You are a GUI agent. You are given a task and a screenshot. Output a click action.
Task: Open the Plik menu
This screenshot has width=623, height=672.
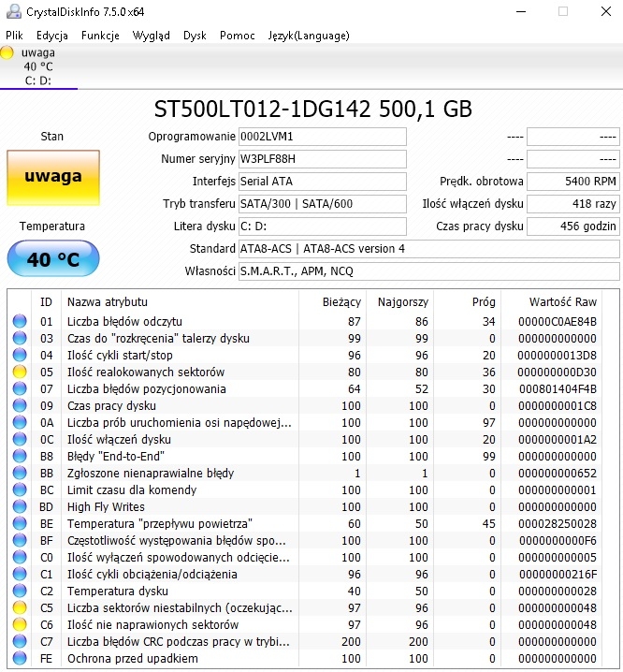(x=14, y=36)
